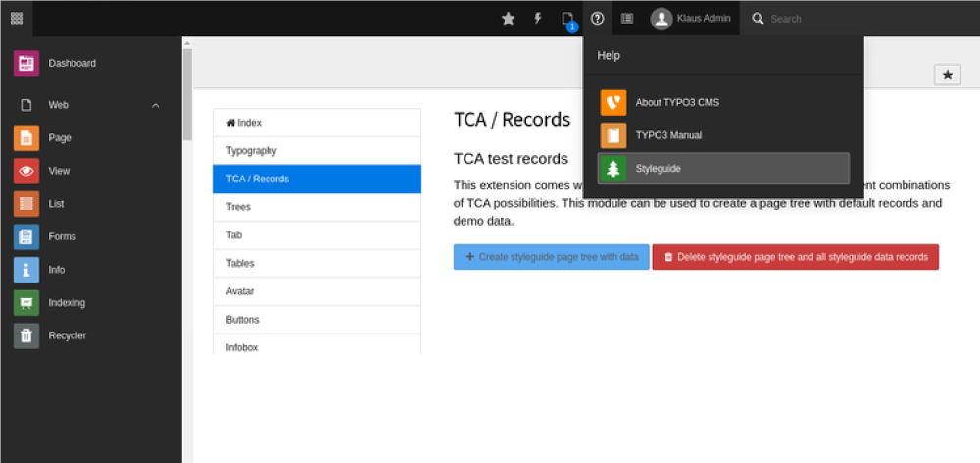Click the search magnifier icon
The height and width of the screenshot is (463, 980).
pyautogui.click(x=758, y=18)
